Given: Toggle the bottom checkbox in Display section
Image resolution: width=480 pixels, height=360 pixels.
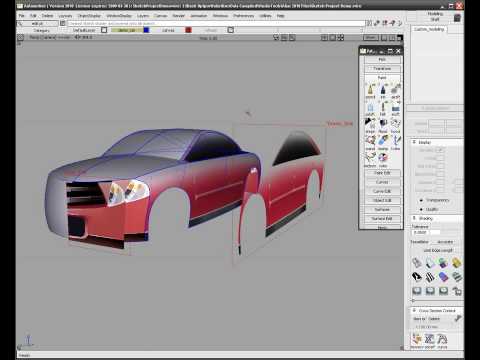Looking at the screenshot, I should pyautogui.click(x=441, y=190).
